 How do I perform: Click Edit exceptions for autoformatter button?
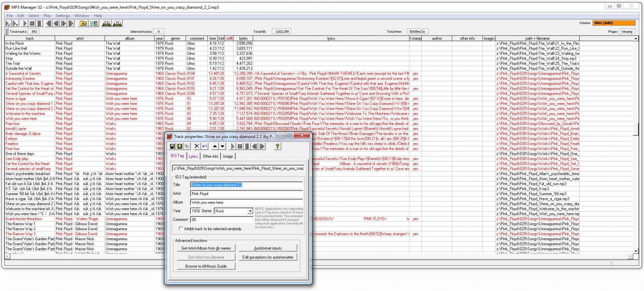click(x=268, y=257)
